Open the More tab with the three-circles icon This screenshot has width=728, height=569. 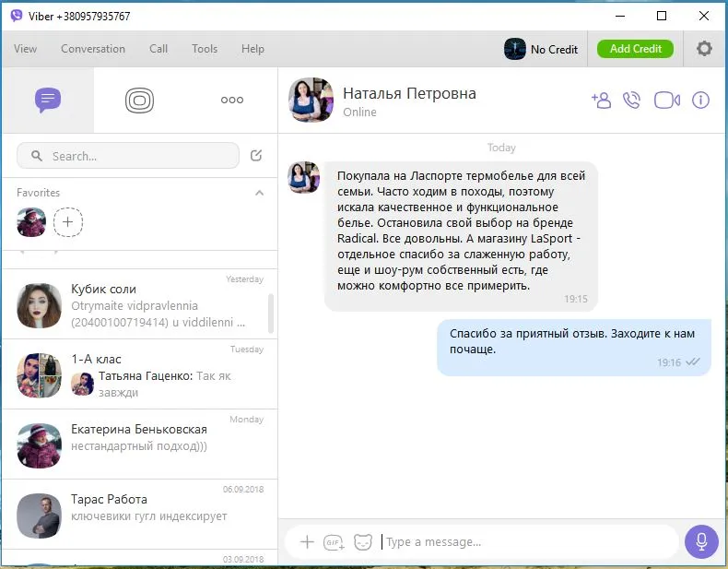tap(232, 100)
